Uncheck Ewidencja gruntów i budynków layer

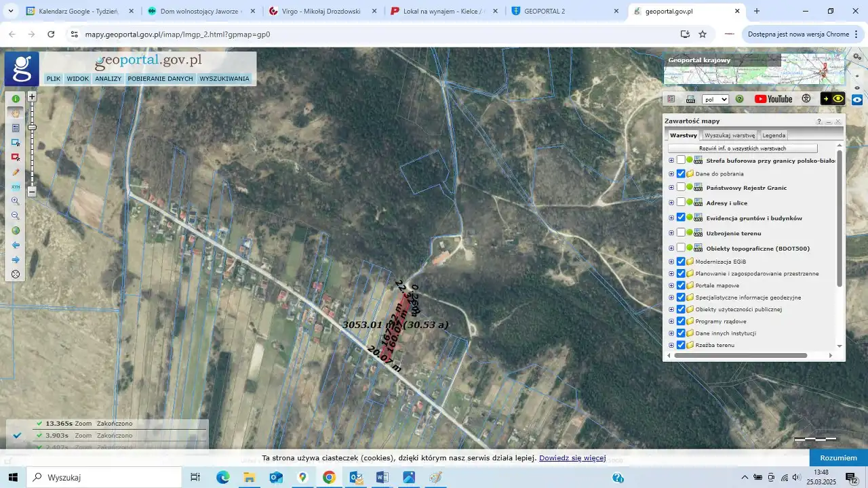pyautogui.click(x=681, y=218)
